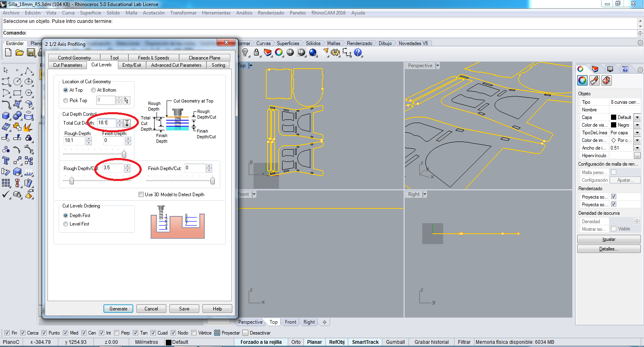Choose the Level First ordering option
Screen dimensions: 644x347
[66, 224]
